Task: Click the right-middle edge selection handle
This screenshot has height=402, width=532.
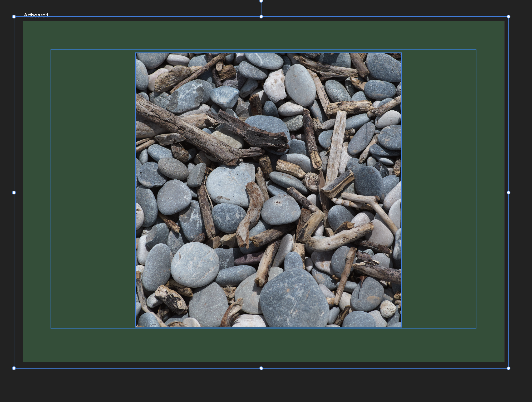Action: (x=509, y=193)
